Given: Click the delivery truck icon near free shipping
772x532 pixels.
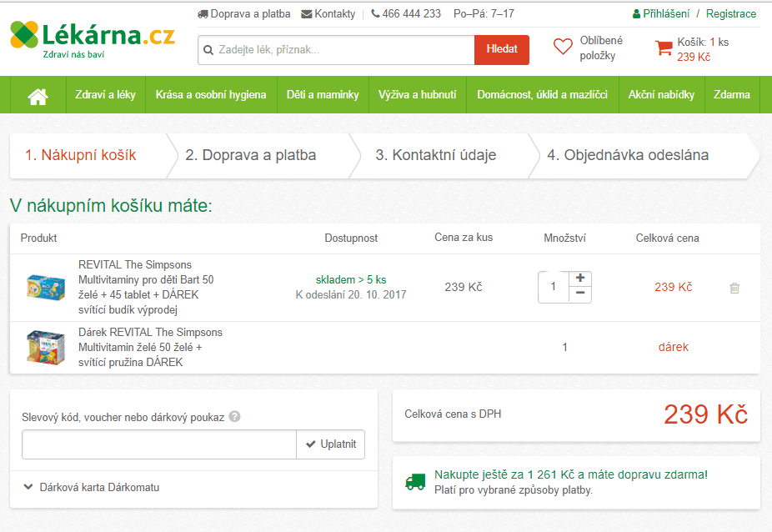Looking at the screenshot, I should pyautogui.click(x=415, y=482).
